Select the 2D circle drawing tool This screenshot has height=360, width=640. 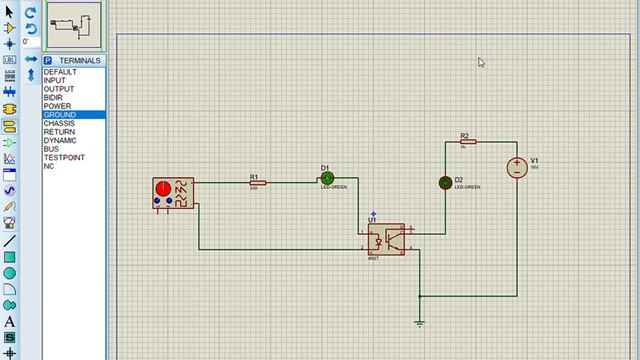click(x=9, y=273)
